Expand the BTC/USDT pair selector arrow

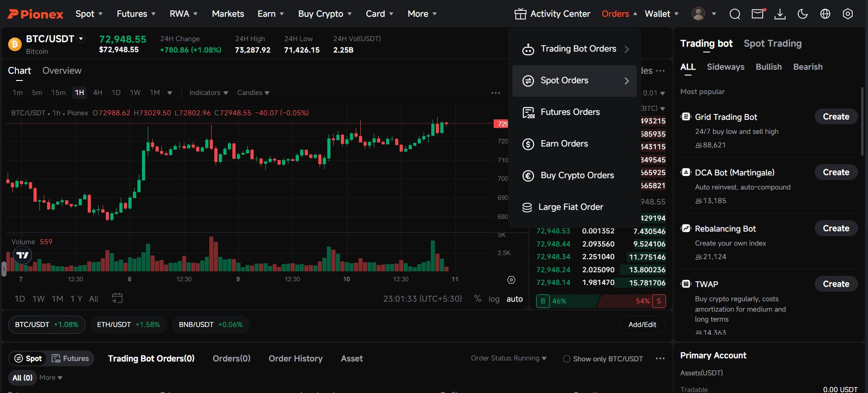(x=81, y=39)
